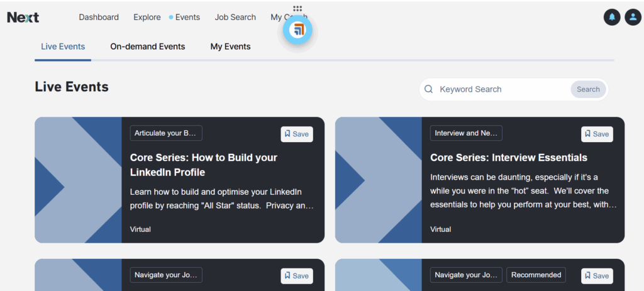Click the magnifier icon in Keyword Search
The image size is (644, 291).
point(429,89)
